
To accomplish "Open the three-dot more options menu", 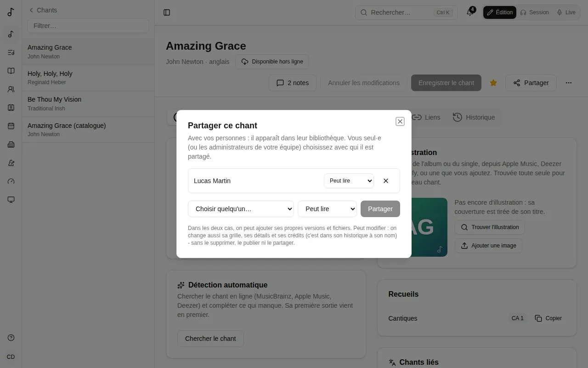I will click(569, 83).
